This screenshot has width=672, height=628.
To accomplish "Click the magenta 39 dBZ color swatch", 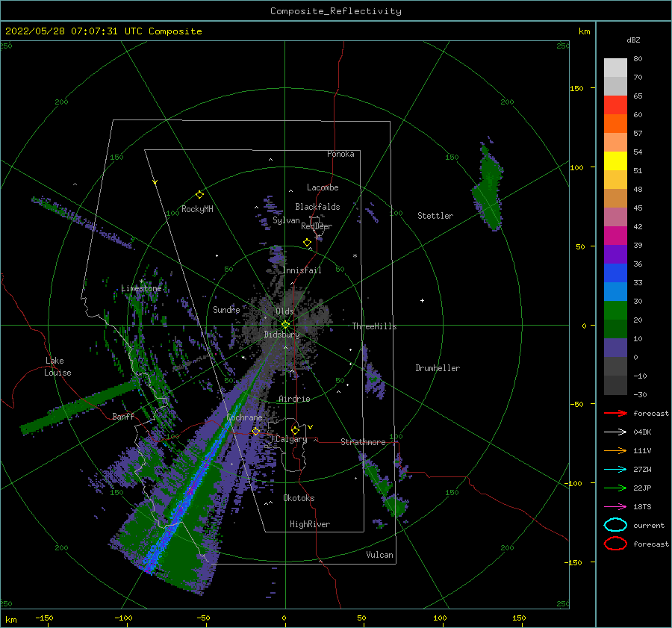I will [615, 235].
